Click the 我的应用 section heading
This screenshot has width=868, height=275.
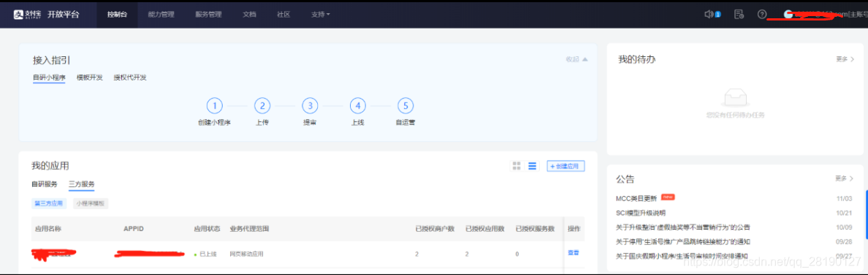point(50,166)
